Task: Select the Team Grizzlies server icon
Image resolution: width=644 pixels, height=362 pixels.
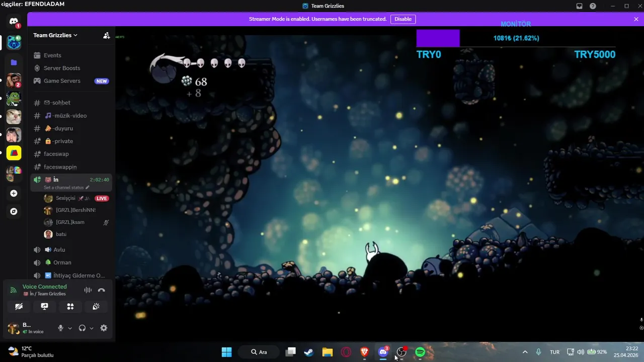Action: (14, 42)
